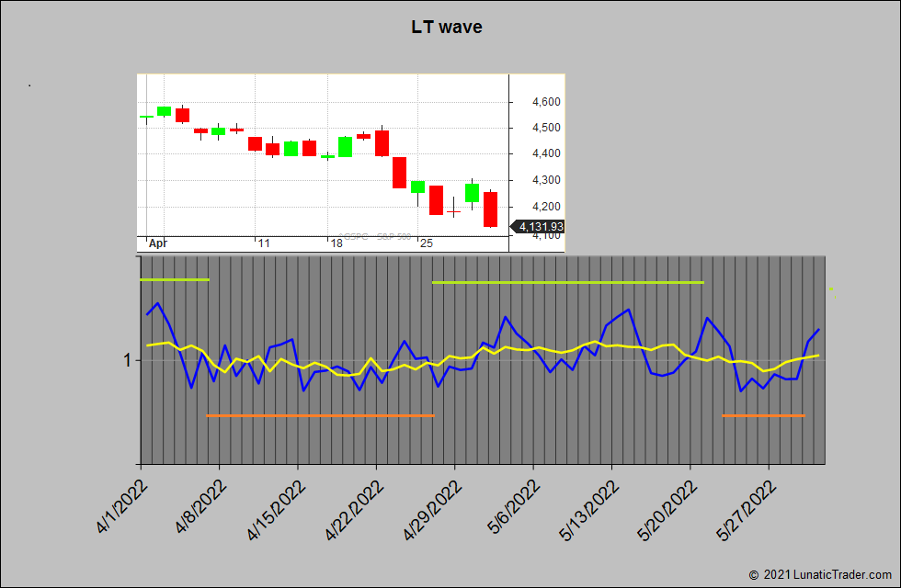Click the LT wave chart title
The width and height of the screenshot is (901, 588).
click(447, 27)
